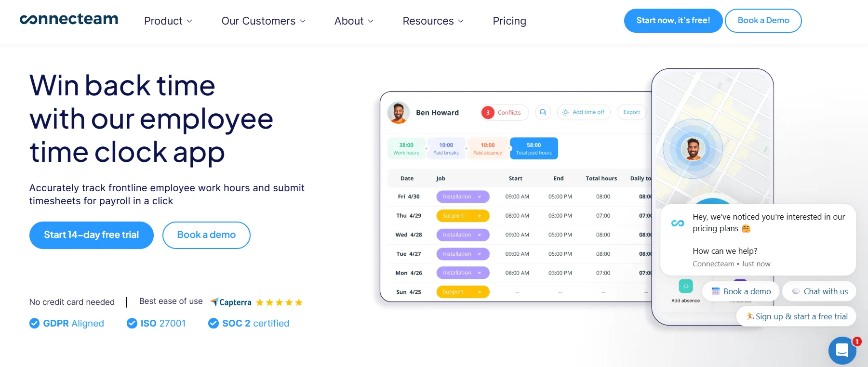868x367 pixels.
Task: Expand the Our Customers menu
Action: coord(264,21)
